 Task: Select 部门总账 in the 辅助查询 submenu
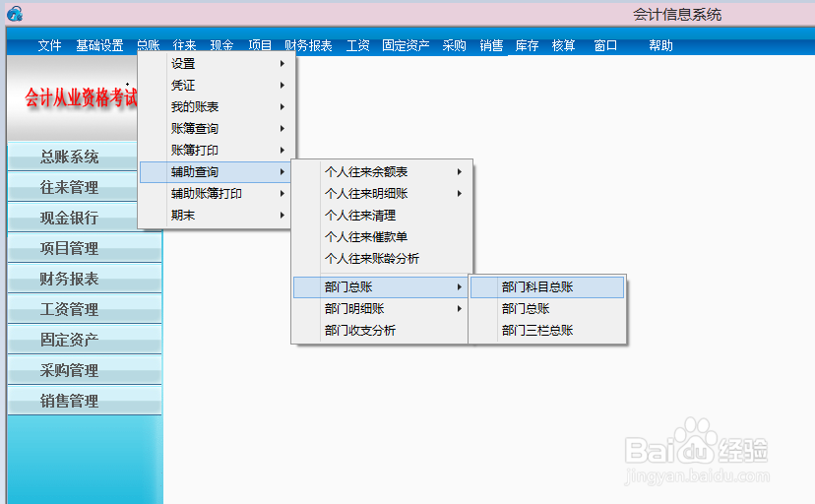tap(382, 286)
